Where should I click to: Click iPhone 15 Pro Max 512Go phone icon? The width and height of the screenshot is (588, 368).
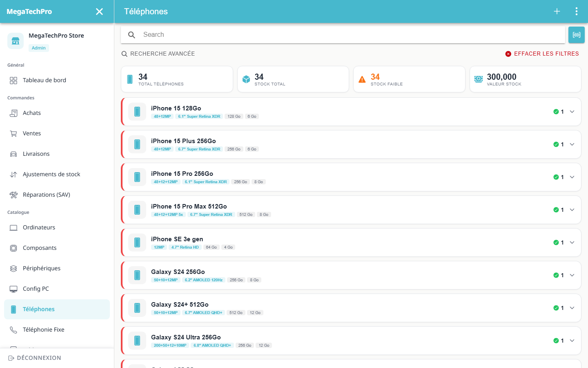tap(137, 210)
